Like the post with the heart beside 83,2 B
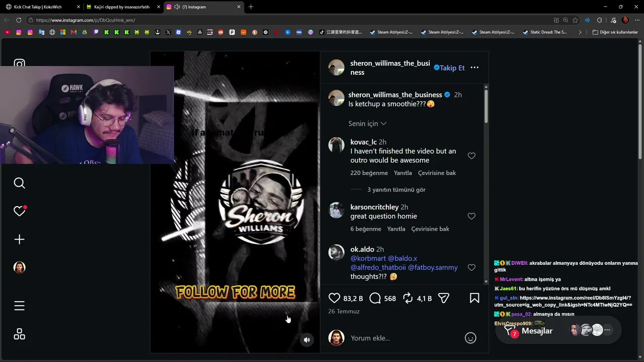 pyautogui.click(x=334, y=298)
